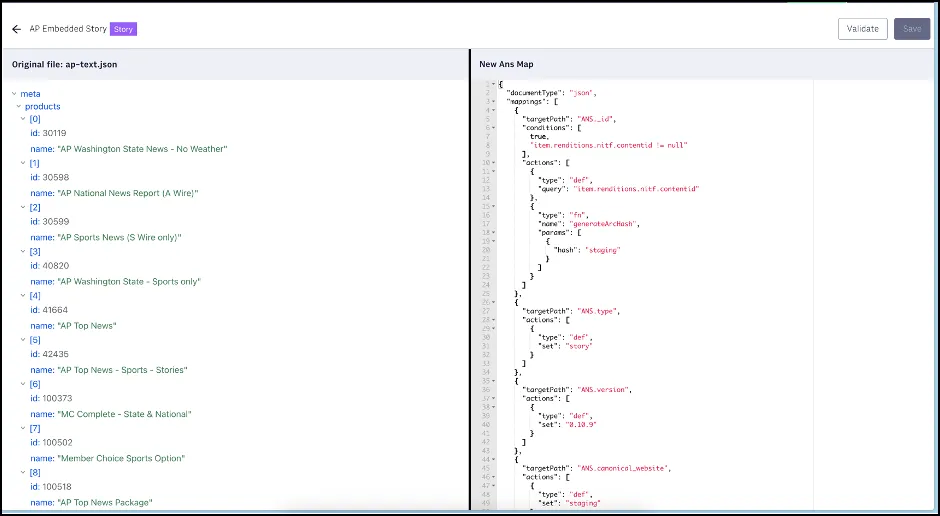940x516 pixels.
Task: Select "AP Sports News (S Wire only)" name
Action: coord(119,237)
